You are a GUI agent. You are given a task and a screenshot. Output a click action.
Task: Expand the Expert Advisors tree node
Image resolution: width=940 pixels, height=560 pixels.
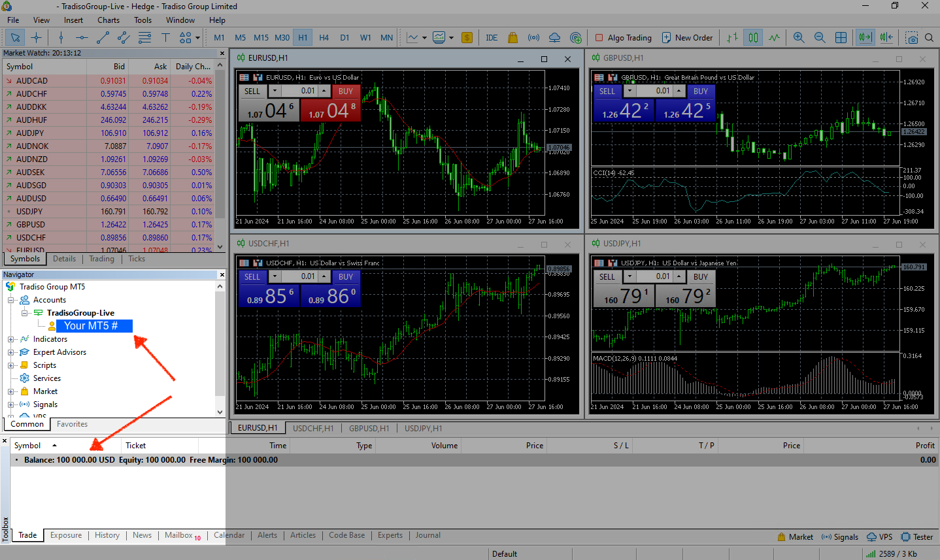click(10, 352)
